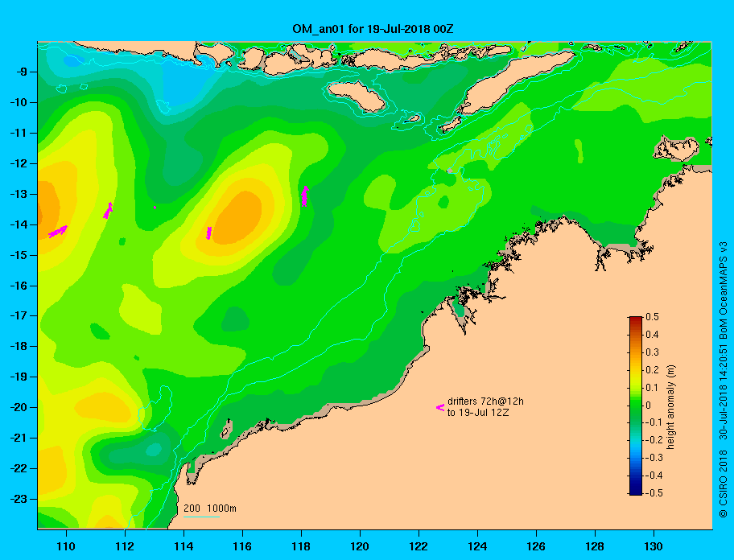Click the magenta drifter track near 118E
The image size is (734, 560).
click(305, 196)
